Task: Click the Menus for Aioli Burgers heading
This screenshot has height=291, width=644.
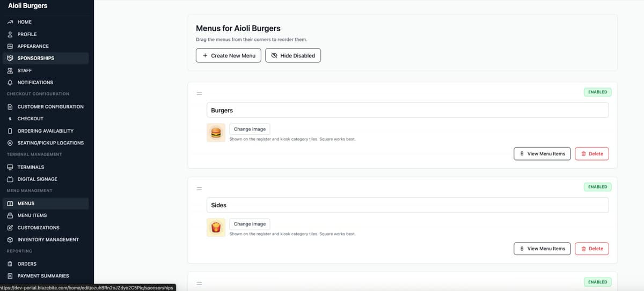Action: tap(238, 28)
